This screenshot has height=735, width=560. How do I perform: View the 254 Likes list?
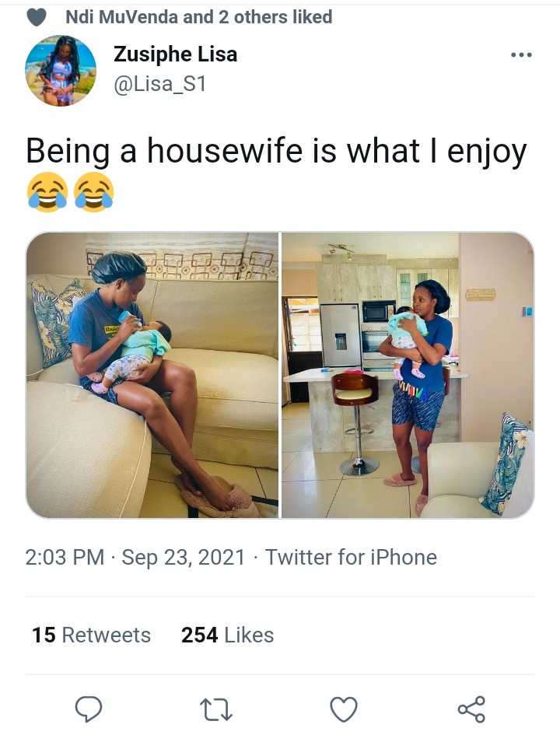(227, 635)
